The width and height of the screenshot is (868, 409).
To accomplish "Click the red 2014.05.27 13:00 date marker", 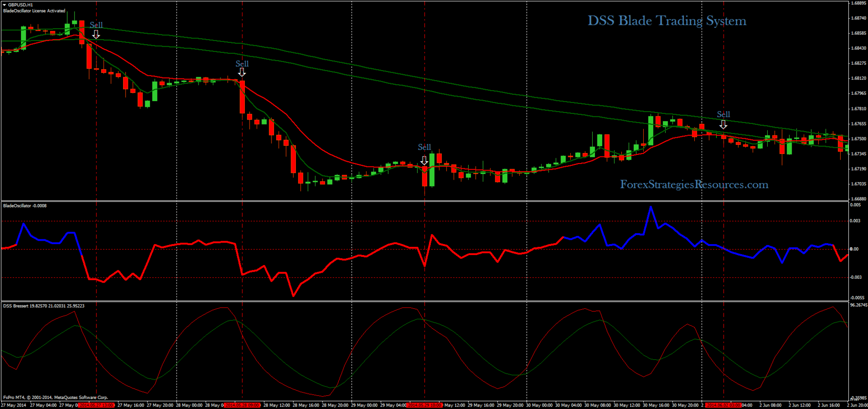I will coord(96,405).
